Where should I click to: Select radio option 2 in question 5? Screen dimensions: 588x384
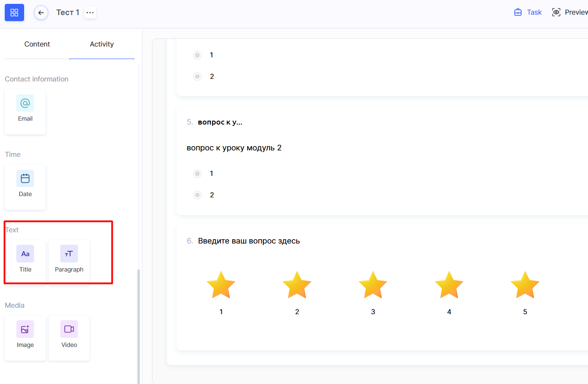click(x=198, y=195)
